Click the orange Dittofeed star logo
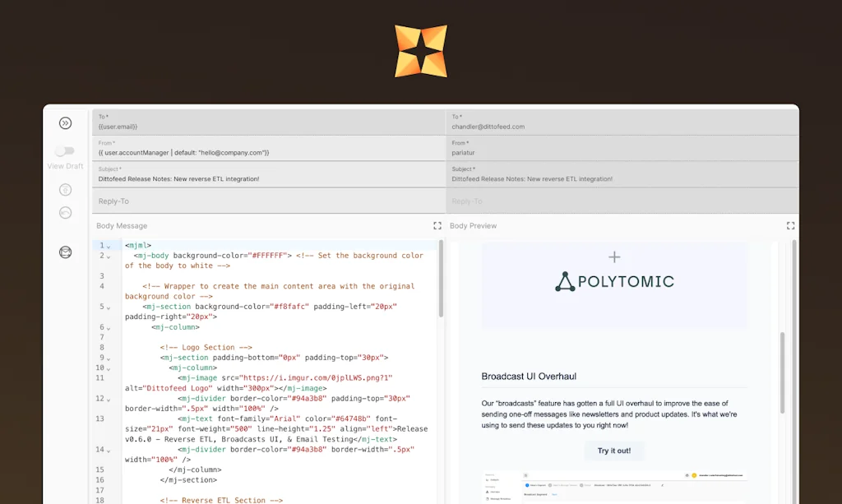The height and width of the screenshot is (504, 842). tap(421, 51)
